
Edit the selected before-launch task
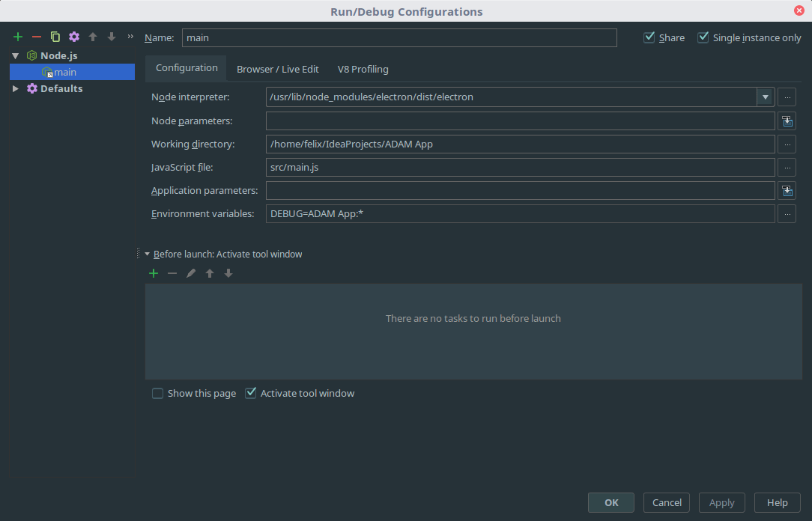click(x=190, y=272)
